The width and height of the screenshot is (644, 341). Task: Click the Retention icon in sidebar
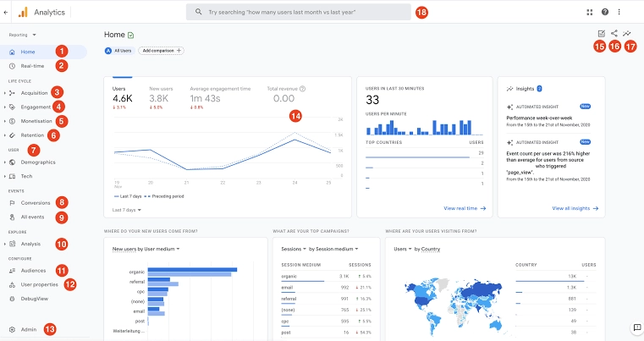[13, 135]
